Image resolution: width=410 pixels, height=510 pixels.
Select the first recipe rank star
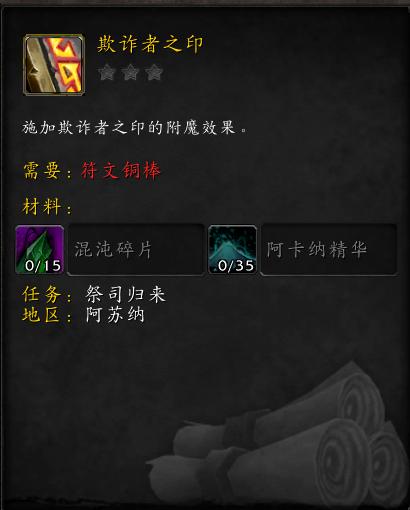click(107, 73)
